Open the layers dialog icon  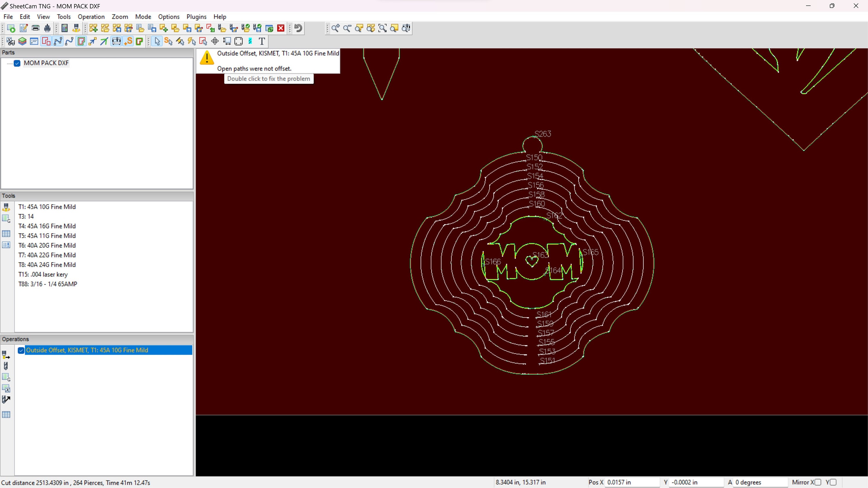coord(22,41)
